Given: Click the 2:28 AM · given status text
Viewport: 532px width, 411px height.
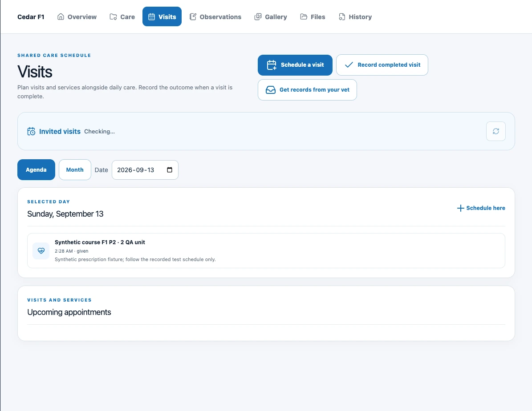Looking at the screenshot, I should [x=72, y=251].
